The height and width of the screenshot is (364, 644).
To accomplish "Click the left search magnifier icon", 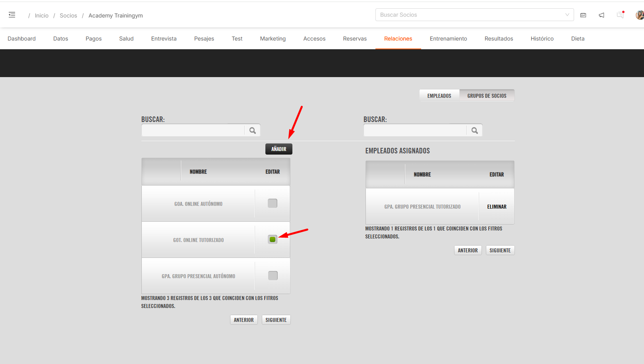I will click(x=252, y=130).
